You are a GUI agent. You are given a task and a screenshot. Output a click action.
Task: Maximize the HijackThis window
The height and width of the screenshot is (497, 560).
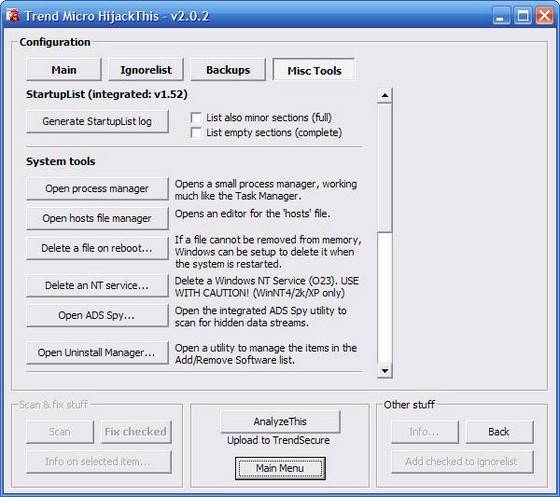[x=523, y=16]
